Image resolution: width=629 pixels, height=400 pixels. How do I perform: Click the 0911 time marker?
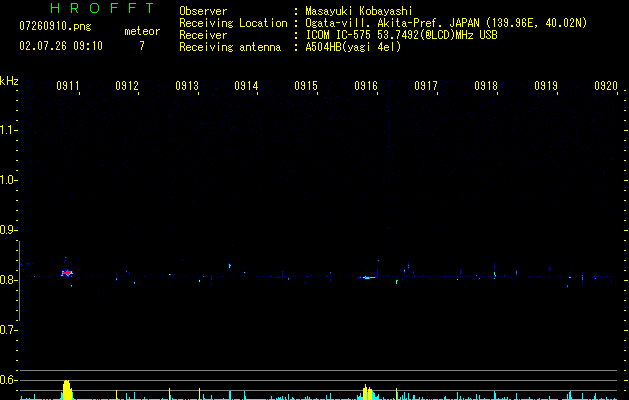coord(68,86)
